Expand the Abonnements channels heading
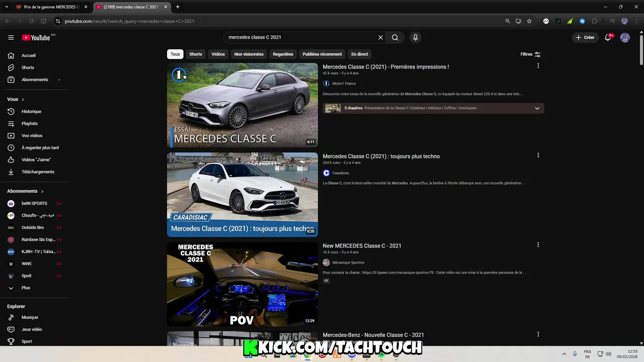Viewport: 644px width, 362px height. click(25, 191)
